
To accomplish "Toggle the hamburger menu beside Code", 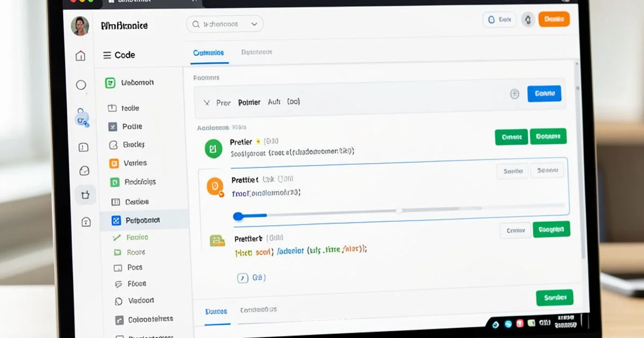I will coord(107,55).
